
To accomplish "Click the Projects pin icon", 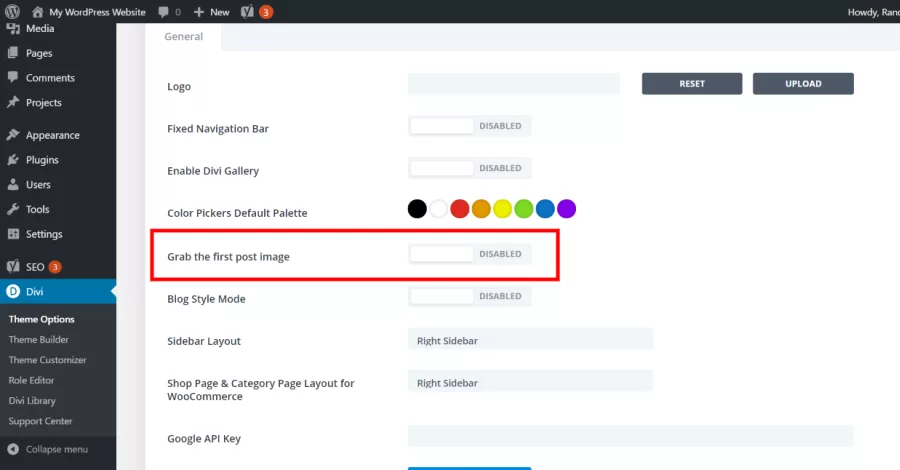I will 13,102.
